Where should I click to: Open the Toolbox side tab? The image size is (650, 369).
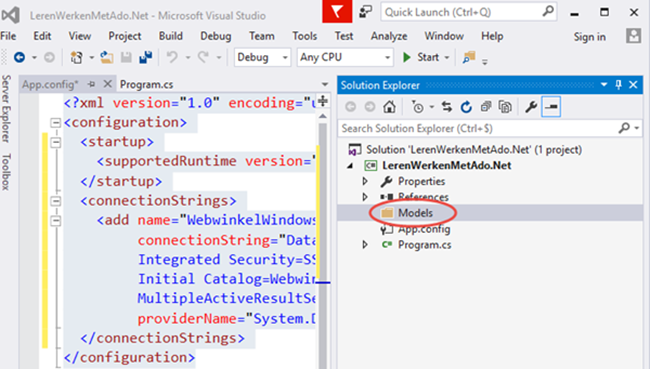[6, 172]
